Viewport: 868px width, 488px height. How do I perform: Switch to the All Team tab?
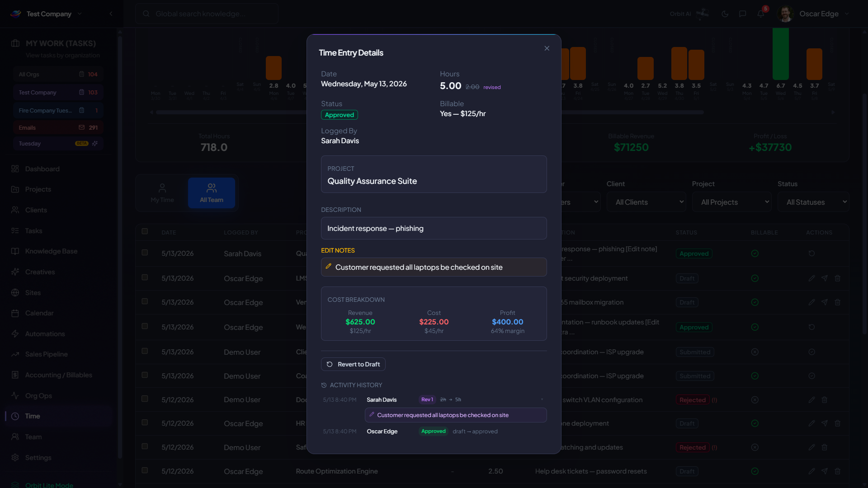[212, 193]
